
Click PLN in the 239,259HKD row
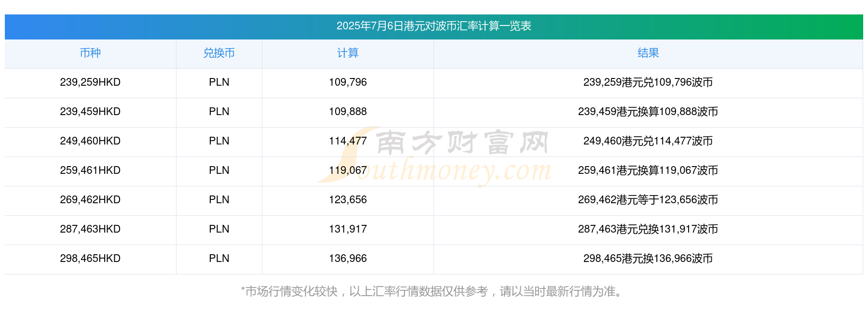(x=219, y=82)
